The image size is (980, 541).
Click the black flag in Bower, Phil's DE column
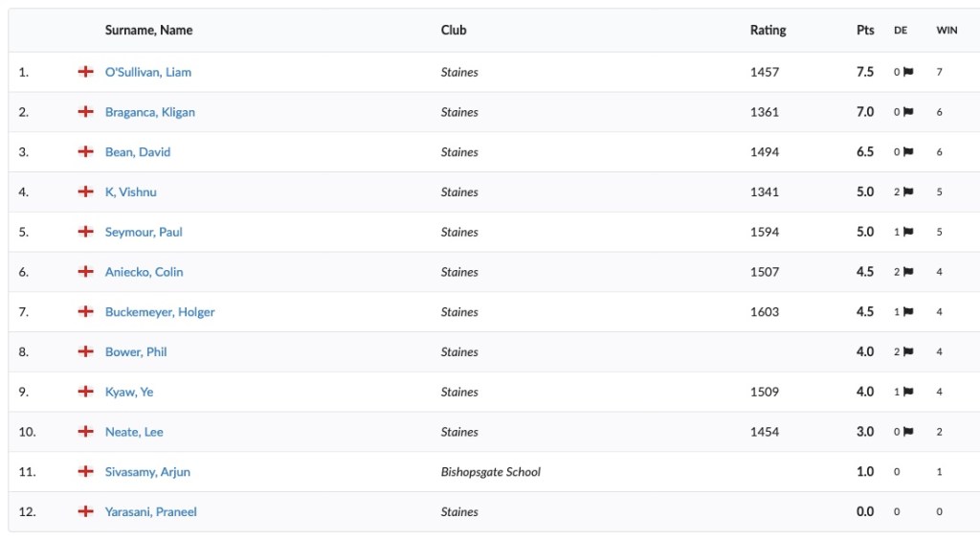(908, 351)
